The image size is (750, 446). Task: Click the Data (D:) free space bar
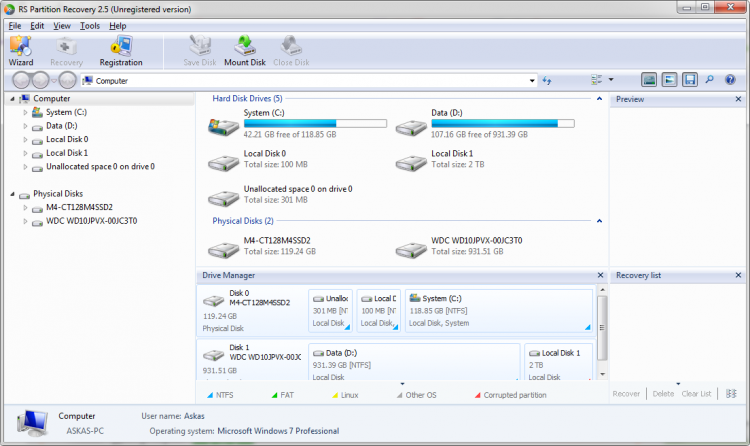[503, 123]
